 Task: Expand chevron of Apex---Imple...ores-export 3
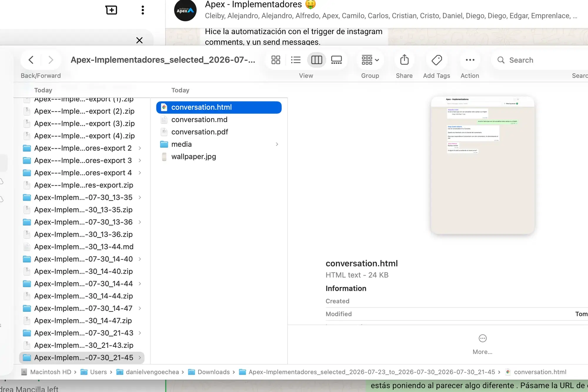tap(140, 161)
